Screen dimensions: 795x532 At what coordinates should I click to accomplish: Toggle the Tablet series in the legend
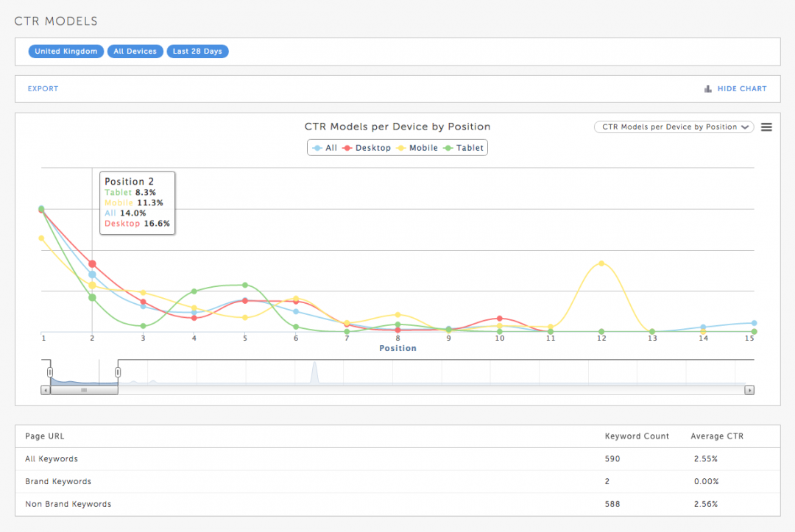coord(464,148)
